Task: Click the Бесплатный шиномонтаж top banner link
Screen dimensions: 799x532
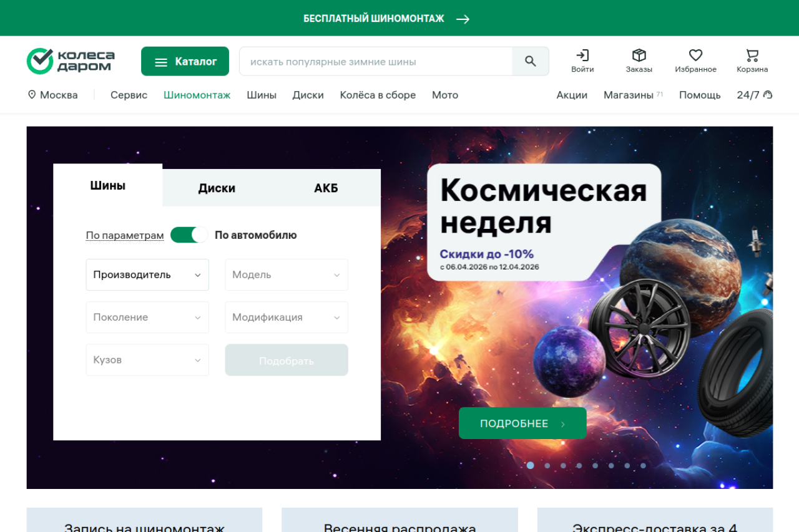Action: point(386,19)
